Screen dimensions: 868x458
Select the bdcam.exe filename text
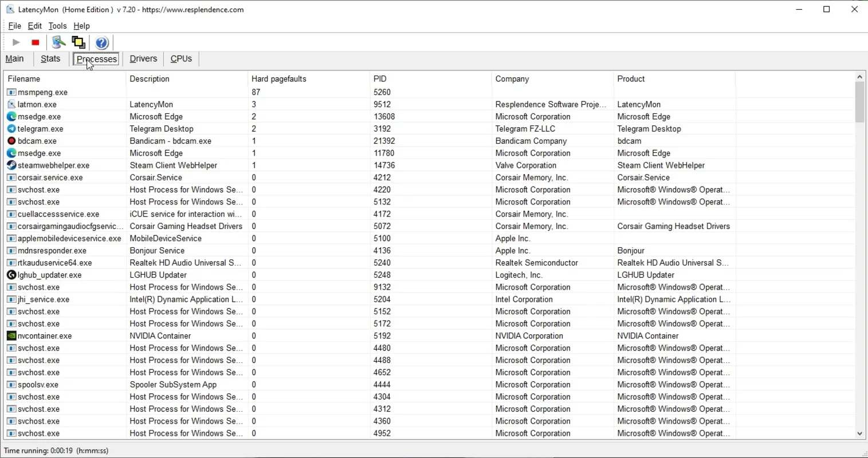click(x=37, y=141)
